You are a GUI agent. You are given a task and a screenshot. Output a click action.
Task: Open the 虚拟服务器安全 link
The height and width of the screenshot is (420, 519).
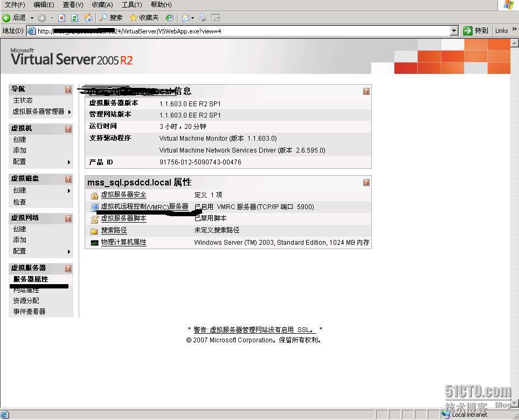tap(123, 195)
